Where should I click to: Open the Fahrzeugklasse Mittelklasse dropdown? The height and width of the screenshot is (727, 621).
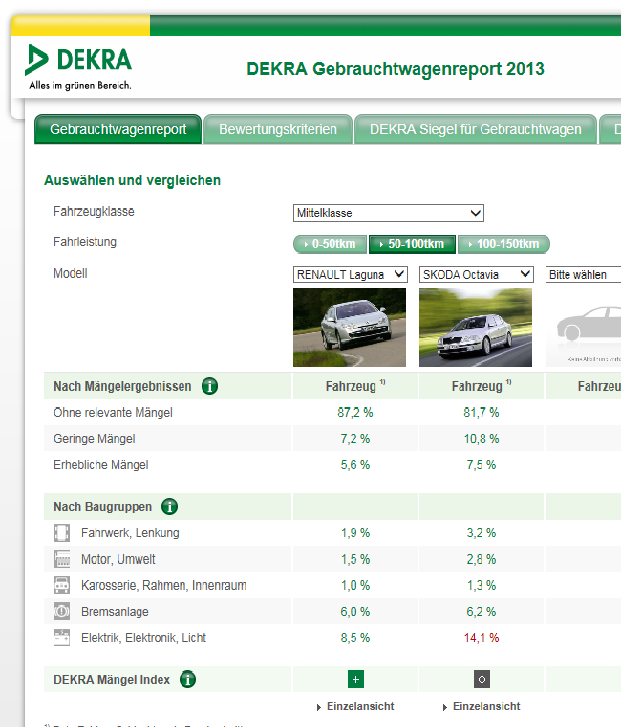click(388, 213)
